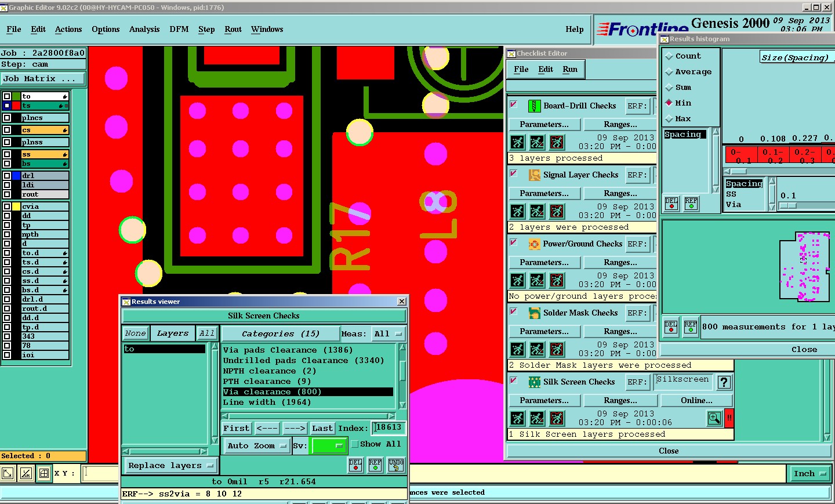Click the Online... button

(x=696, y=401)
